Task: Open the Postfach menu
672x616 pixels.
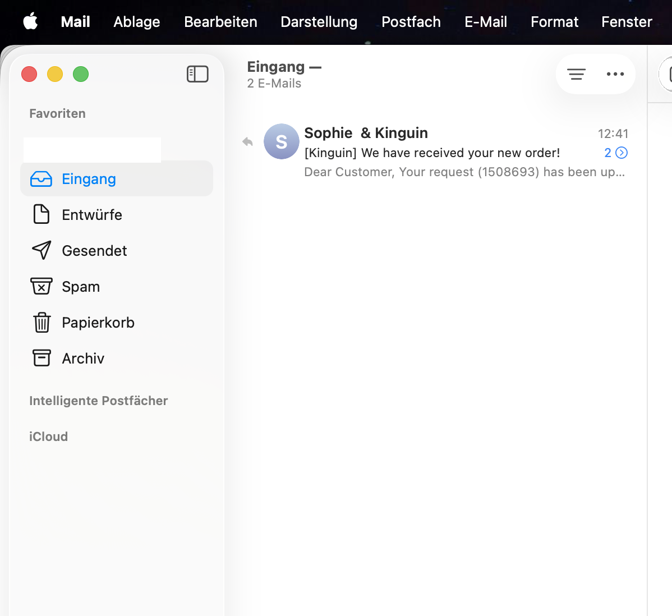Action: pyautogui.click(x=411, y=21)
